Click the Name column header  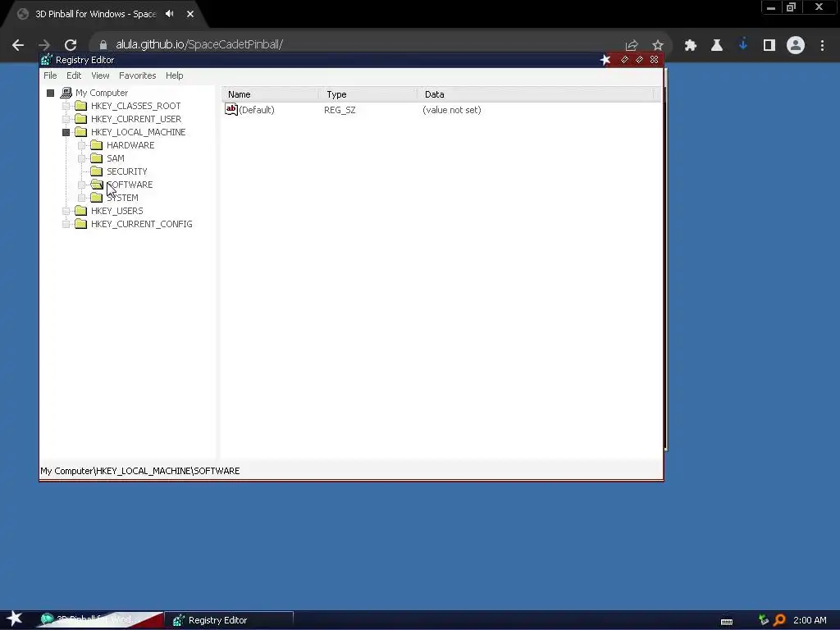click(x=270, y=94)
